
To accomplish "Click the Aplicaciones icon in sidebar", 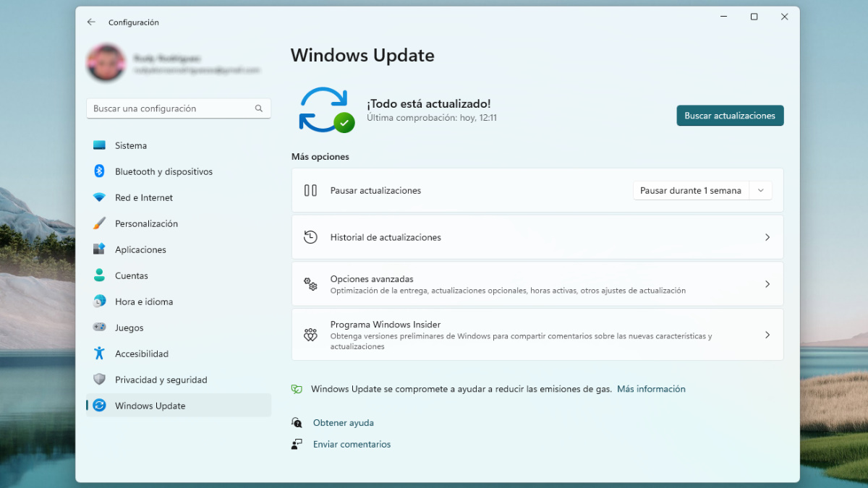I will point(99,249).
